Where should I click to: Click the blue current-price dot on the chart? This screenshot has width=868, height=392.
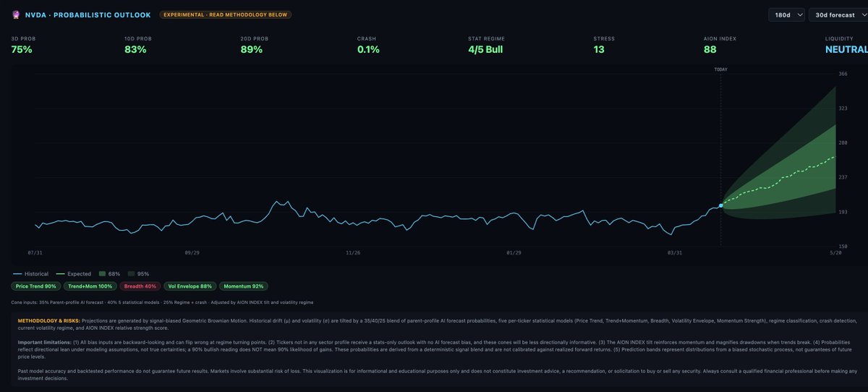[x=721, y=206]
